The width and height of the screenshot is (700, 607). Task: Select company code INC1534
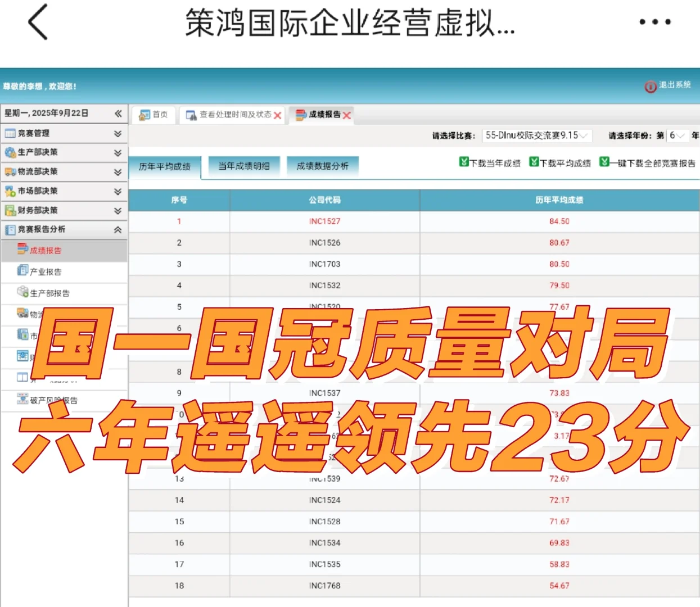(x=324, y=543)
